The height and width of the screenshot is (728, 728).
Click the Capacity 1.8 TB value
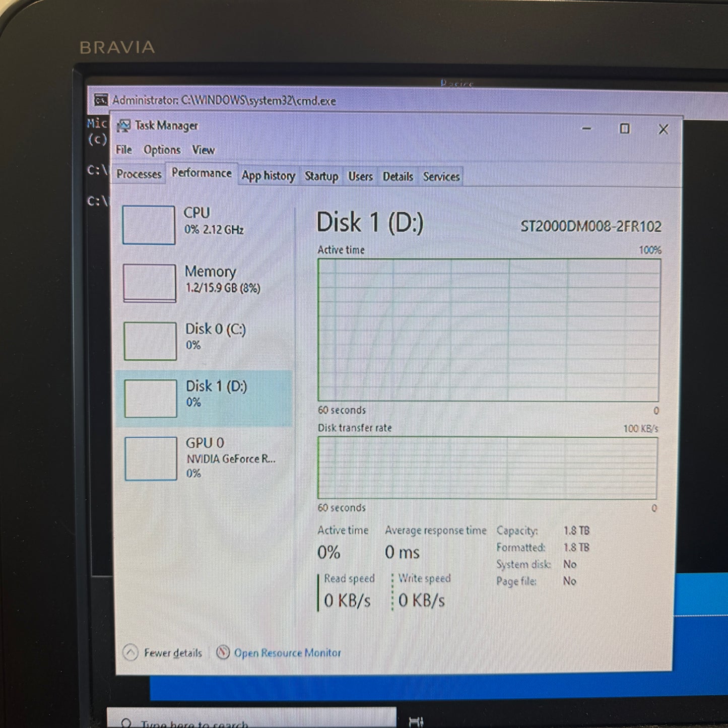[x=576, y=531]
